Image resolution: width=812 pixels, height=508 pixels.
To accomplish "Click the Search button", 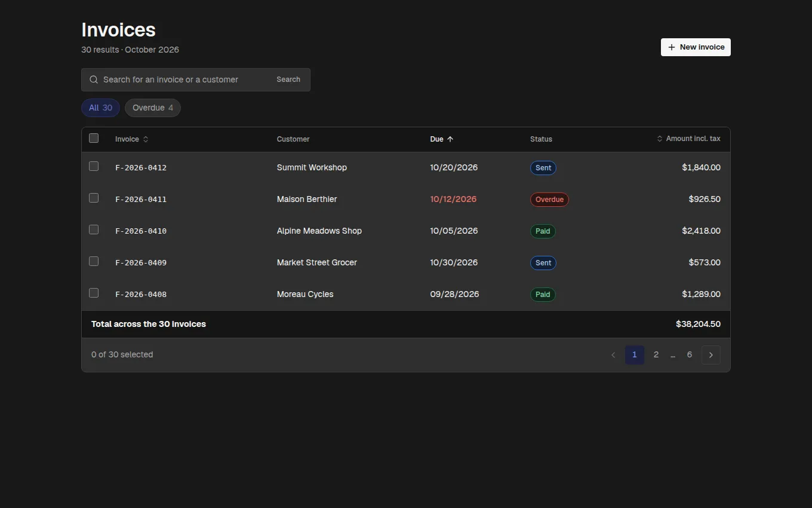I will pos(288,79).
